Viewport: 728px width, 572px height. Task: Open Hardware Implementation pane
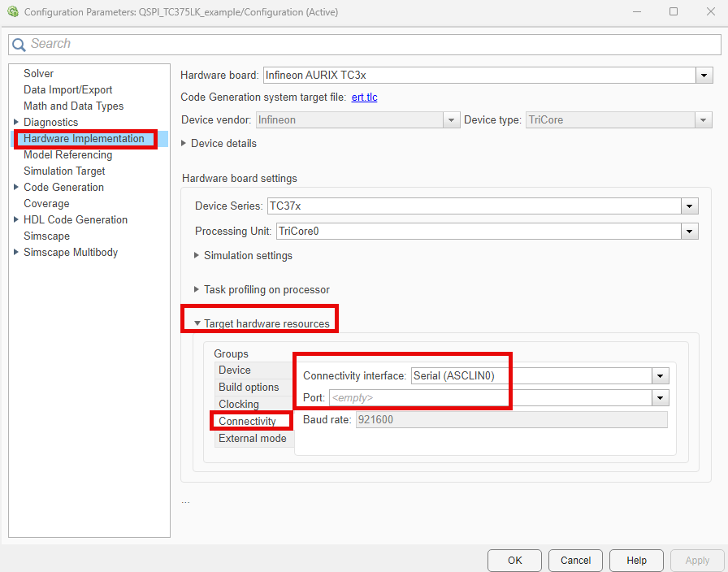click(x=84, y=138)
